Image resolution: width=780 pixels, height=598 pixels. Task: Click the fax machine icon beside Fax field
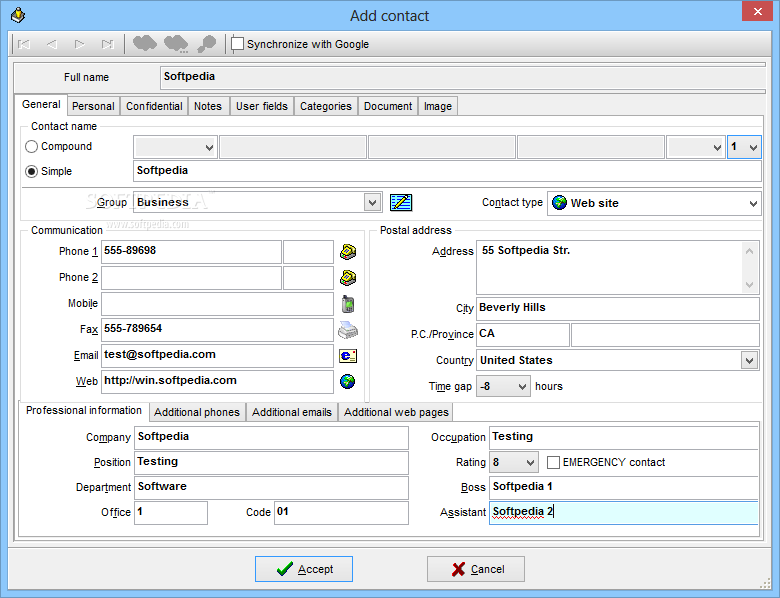(348, 329)
